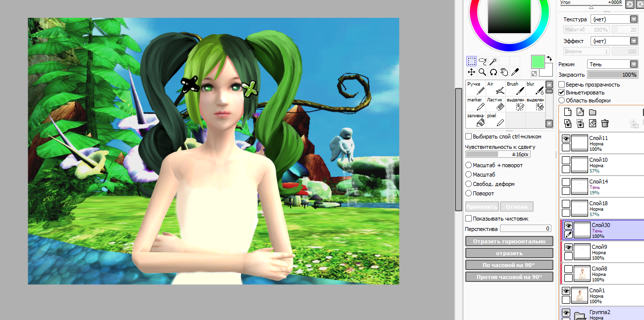
Task: Click the transparent color toggle icon
Action: click(534, 74)
